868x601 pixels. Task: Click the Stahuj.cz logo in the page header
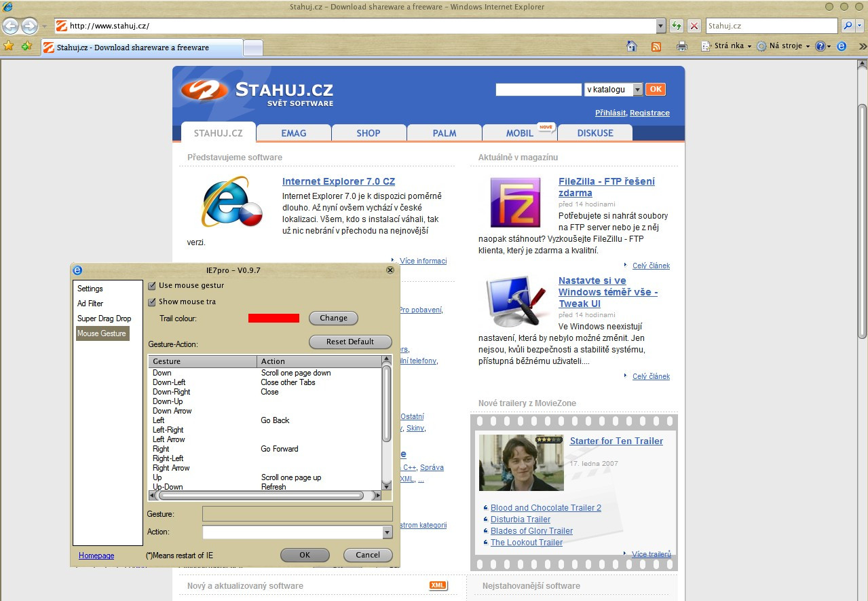(x=257, y=93)
